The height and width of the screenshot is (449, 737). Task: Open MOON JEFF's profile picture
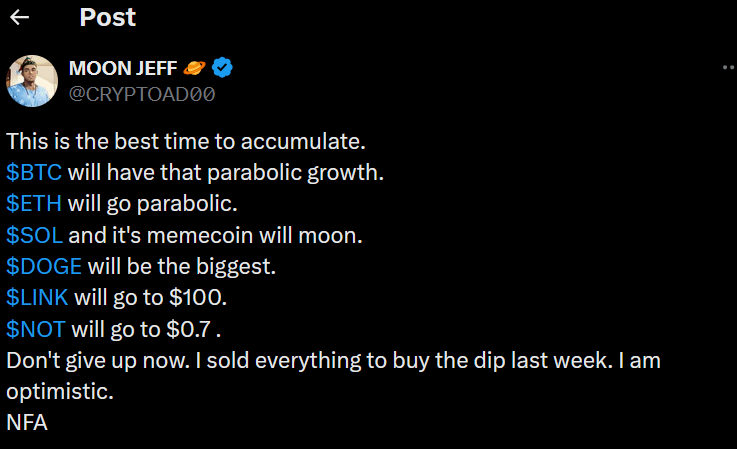32,81
